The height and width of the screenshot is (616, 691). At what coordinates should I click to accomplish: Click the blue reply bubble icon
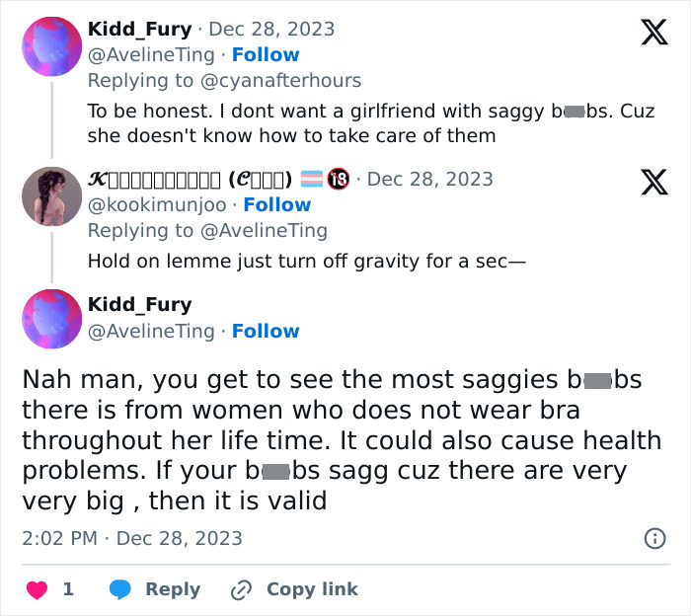(120, 589)
